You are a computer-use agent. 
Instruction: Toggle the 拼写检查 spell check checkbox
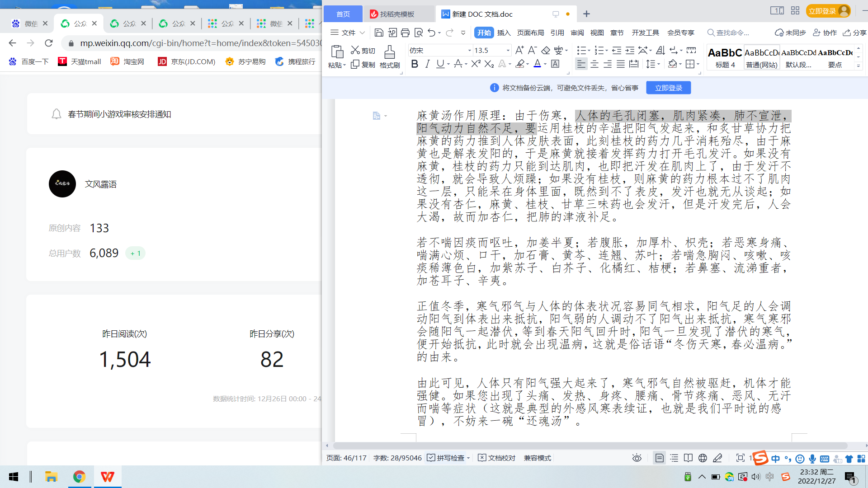coord(431,458)
